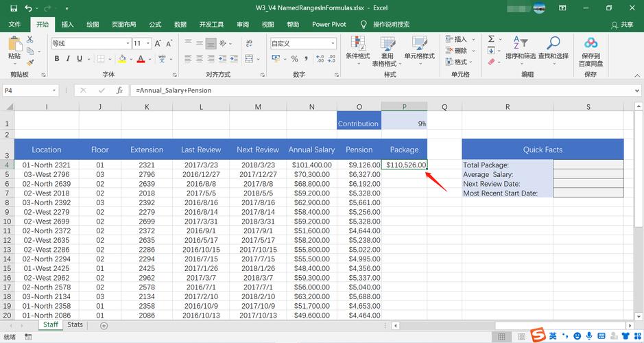Switch to the 插入 Insert tab
The height and width of the screenshot is (343, 644).
67,24
